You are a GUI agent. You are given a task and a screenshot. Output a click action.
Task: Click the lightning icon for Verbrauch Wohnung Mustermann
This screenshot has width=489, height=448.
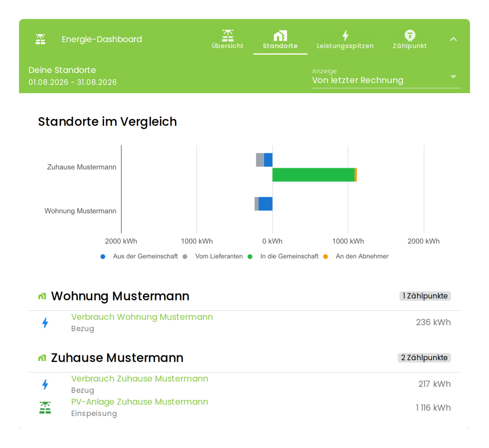pos(45,322)
